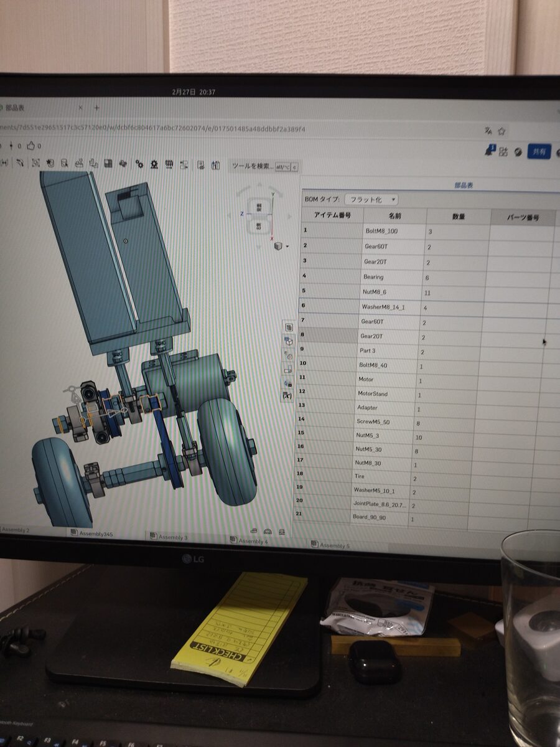Click the gear mate tool icon
This screenshot has width=560, height=747.
[x=139, y=164]
